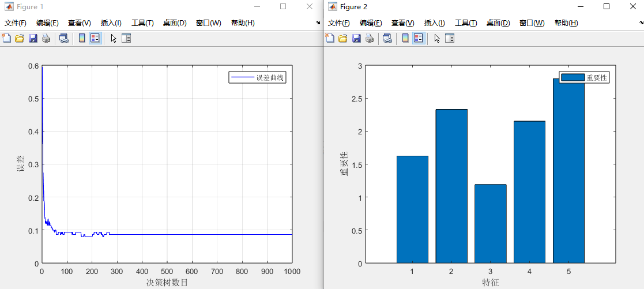Screen dimensions: 644x289
Task: Enable Edit Plot arrow in Figure 2 toolbar
Action: tap(436, 38)
